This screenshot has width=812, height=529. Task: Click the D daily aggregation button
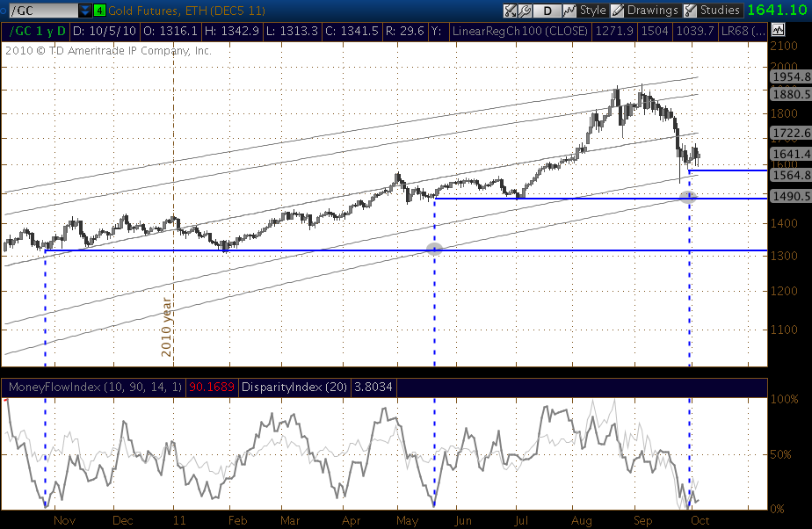[547, 11]
